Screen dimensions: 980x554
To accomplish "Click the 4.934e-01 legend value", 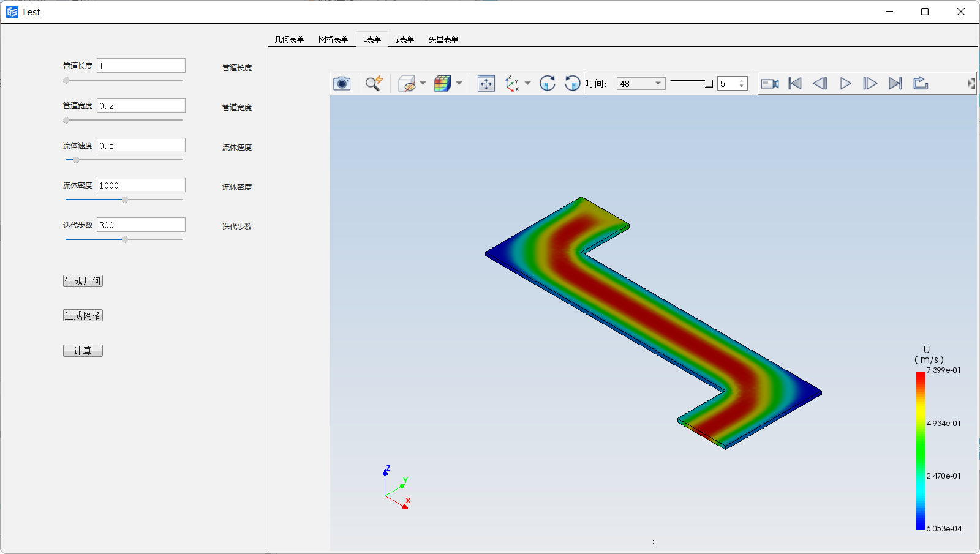I will [x=944, y=424].
